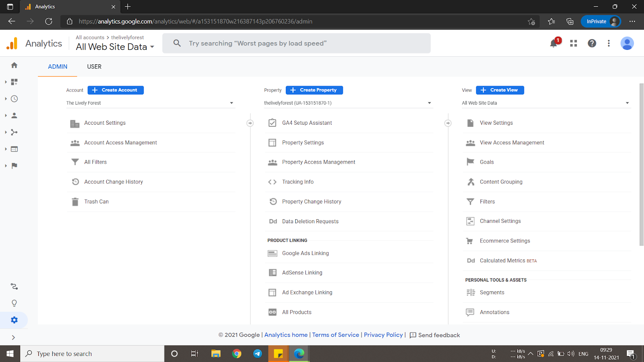Click the Terms of Service link
644x362 pixels.
(x=336, y=335)
